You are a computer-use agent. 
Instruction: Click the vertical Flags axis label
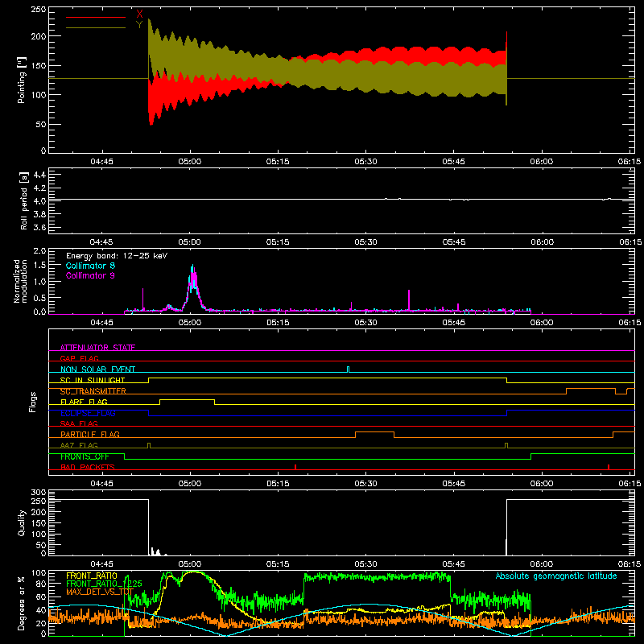click(x=33, y=402)
